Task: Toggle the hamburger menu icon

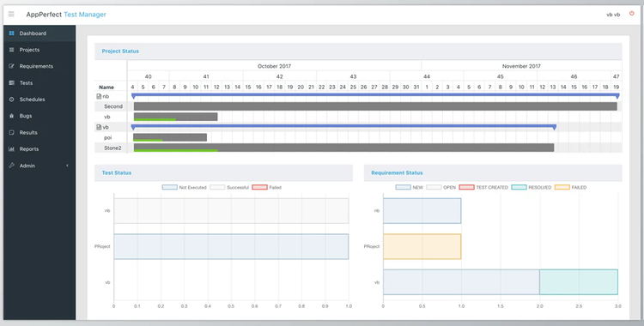Action: [11, 15]
